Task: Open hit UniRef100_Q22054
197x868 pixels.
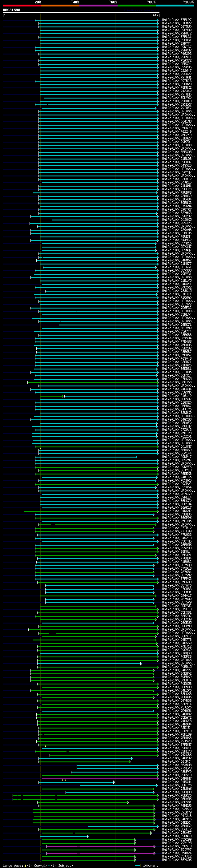Action: tap(176, 487)
